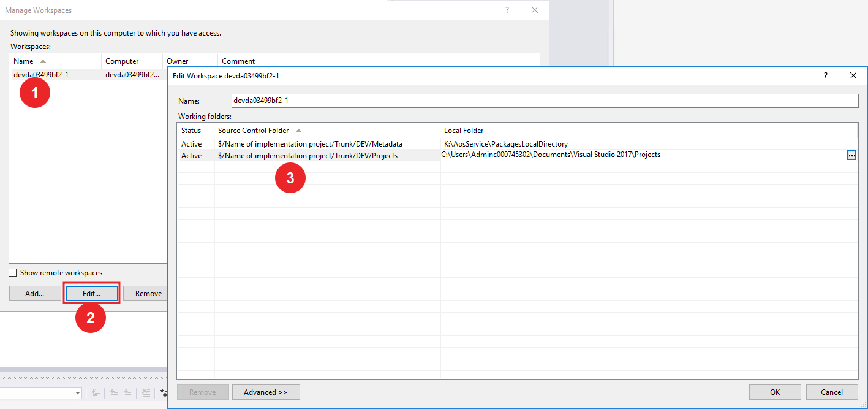
Task: Click the exclude lines icon on the bottom toolbar
Action: coord(146,392)
